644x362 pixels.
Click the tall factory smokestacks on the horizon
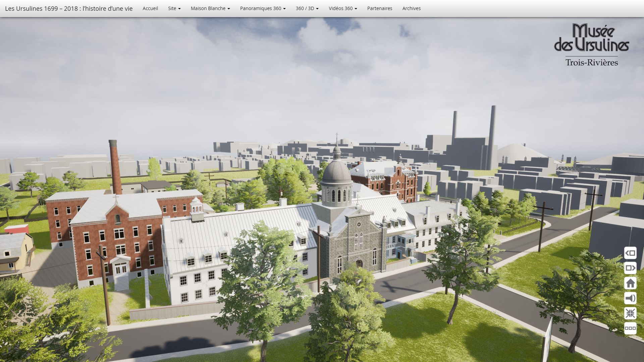point(492,134)
